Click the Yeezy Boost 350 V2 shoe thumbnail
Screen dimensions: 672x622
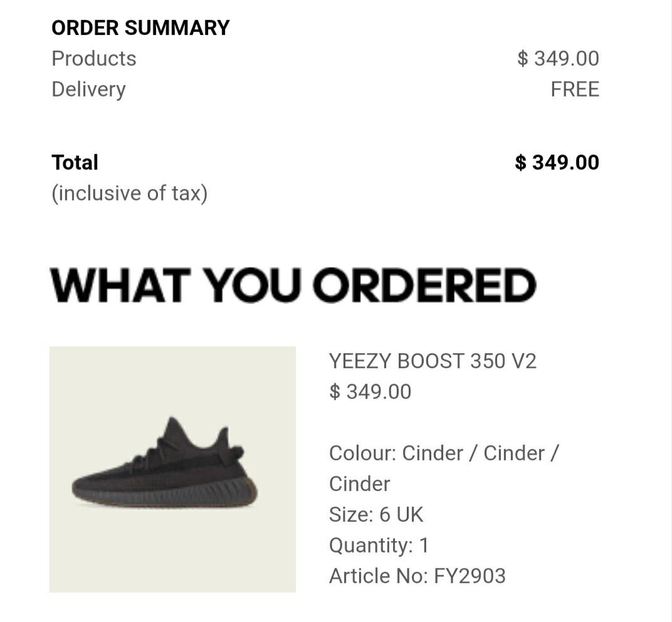click(x=172, y=469)
